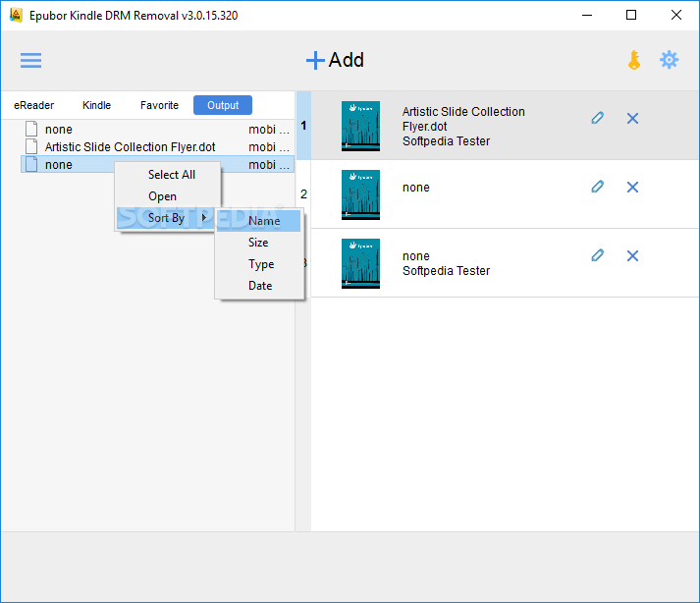700x603 pixels.
Task: Click cover thumbnail of book 2
Action: click(x=360, y=194)
